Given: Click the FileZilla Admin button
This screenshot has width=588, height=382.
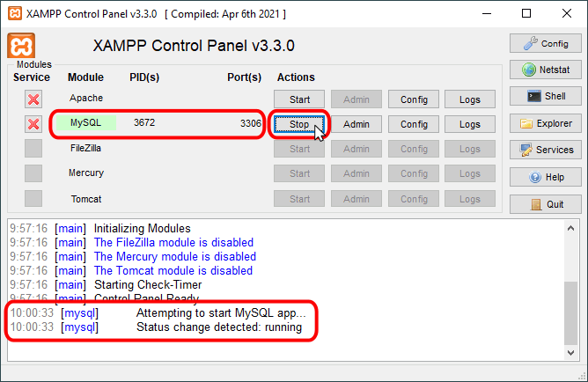Looking at the screenshot, I should [x=356, y=149].
